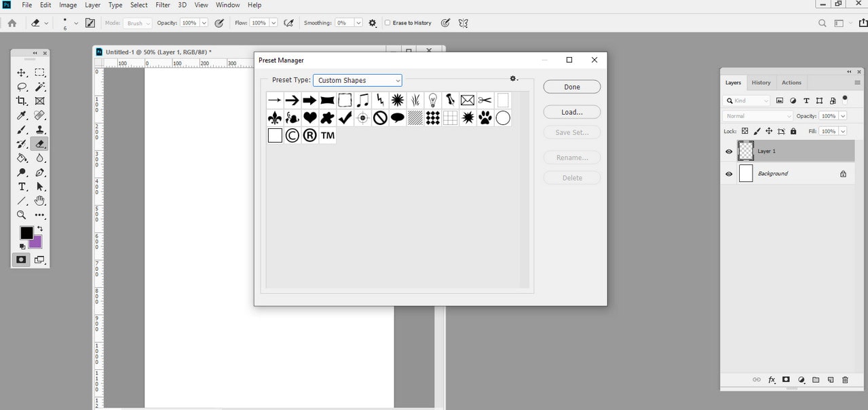Select the Hand tool
The height and width of the screenshot is (410, 868).
[x=40, y=201]
